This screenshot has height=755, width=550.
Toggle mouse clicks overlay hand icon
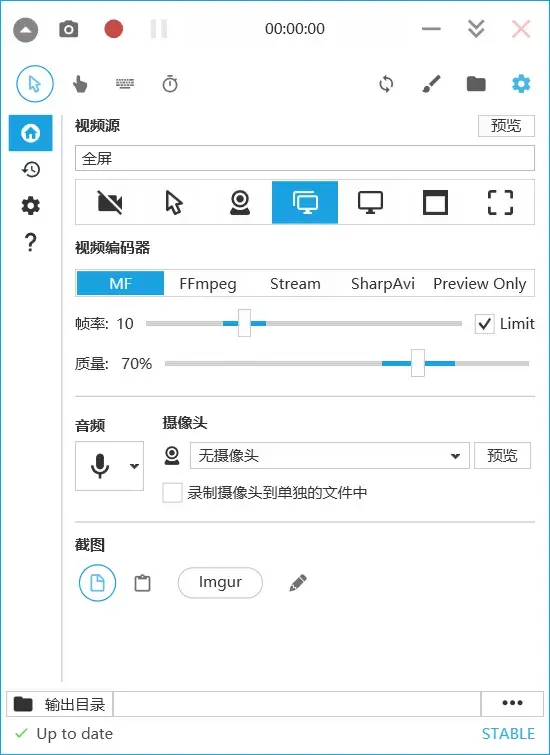[x=80, y=84]
